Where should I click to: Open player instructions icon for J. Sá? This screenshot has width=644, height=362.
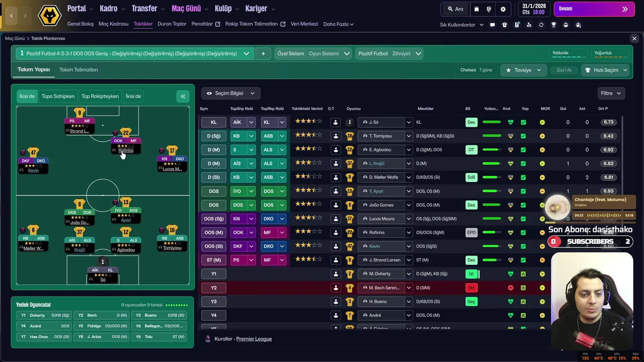[x=336, y=122]
